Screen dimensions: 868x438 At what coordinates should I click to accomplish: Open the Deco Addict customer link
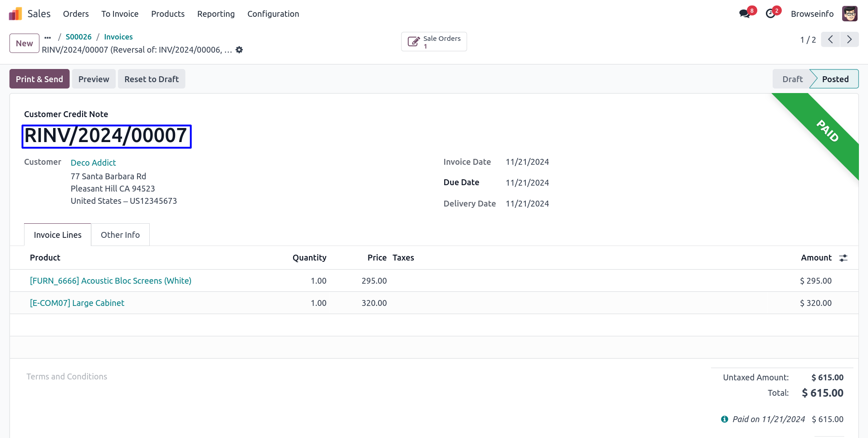[x=93, y=162]
